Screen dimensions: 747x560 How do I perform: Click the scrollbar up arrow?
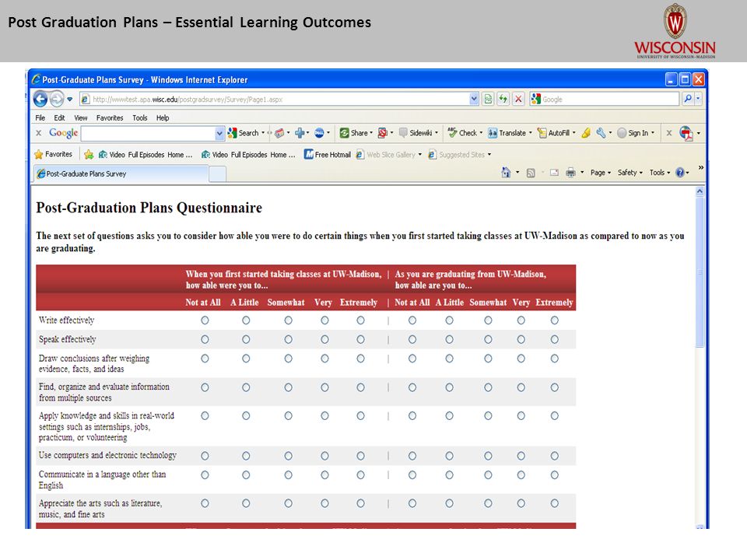click(x=700, y=191)
